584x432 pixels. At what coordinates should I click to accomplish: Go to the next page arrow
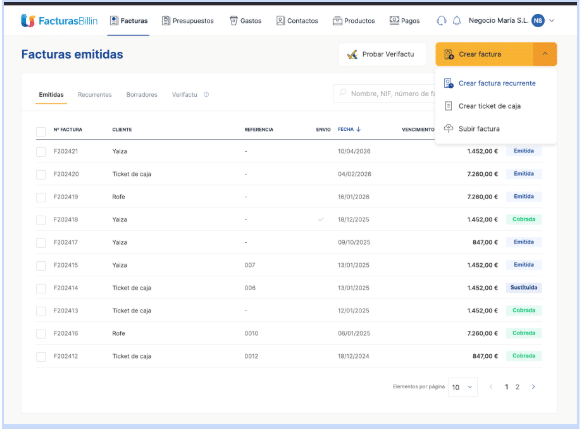[533, 387]
